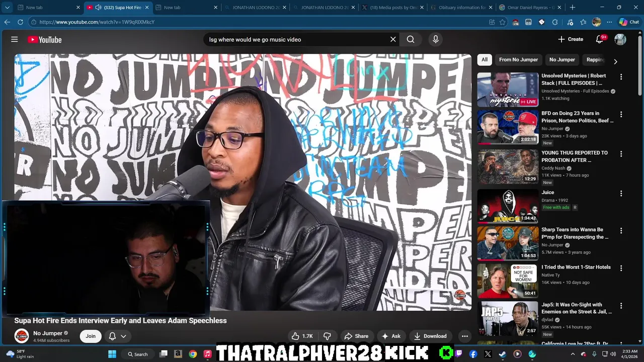Image resolution: width=644 pixels, height=362 pixels.
Task: Clear the YouTube search query
Action: (x=393, y=39)
